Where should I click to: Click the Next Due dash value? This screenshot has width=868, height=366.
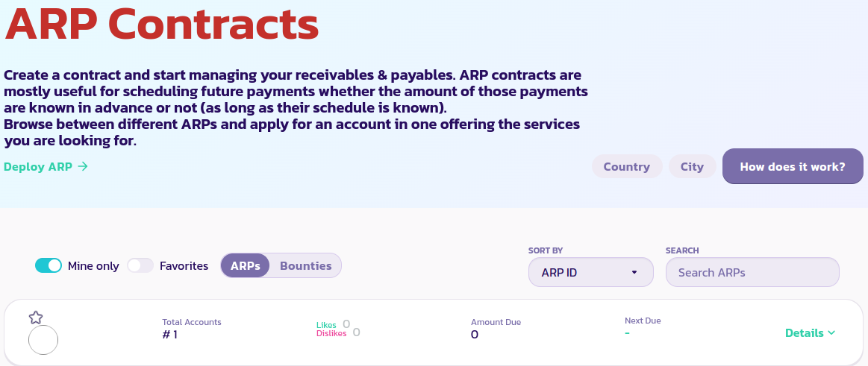628,332
